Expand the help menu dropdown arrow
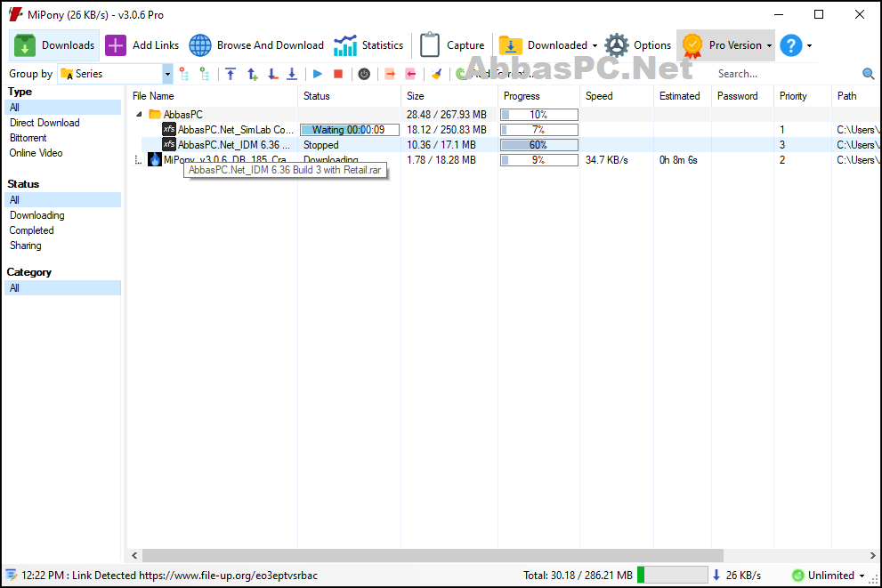Image resolution: width=882 pixels, height=588 pixels. tap(809, 46)
